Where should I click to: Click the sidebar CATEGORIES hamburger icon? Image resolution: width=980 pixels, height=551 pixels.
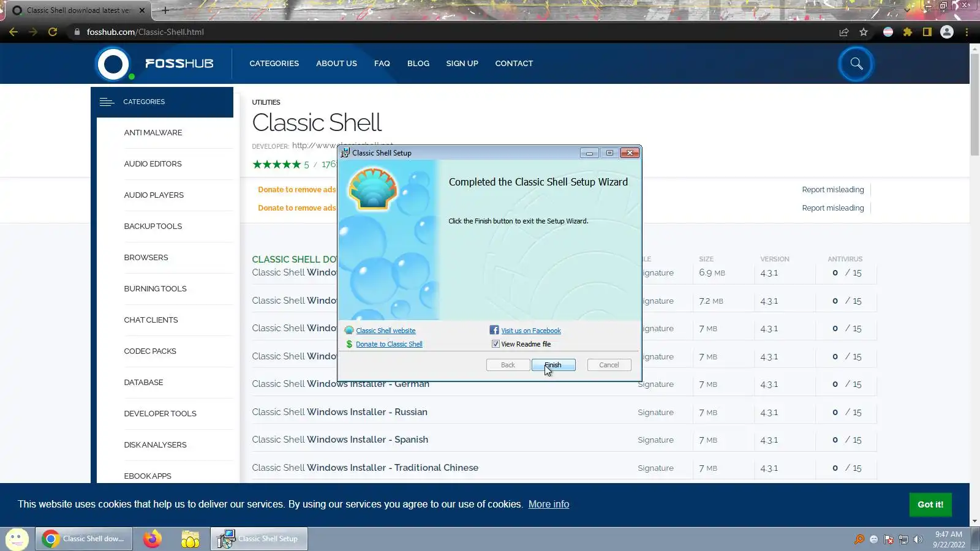tap(107, 102)
